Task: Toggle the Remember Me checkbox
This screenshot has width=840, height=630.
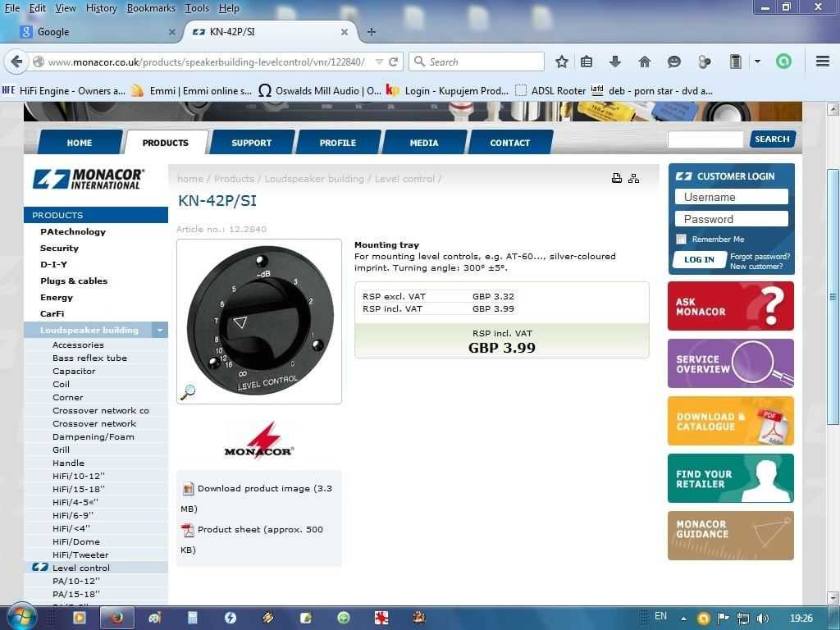Action: click(682, 239)
